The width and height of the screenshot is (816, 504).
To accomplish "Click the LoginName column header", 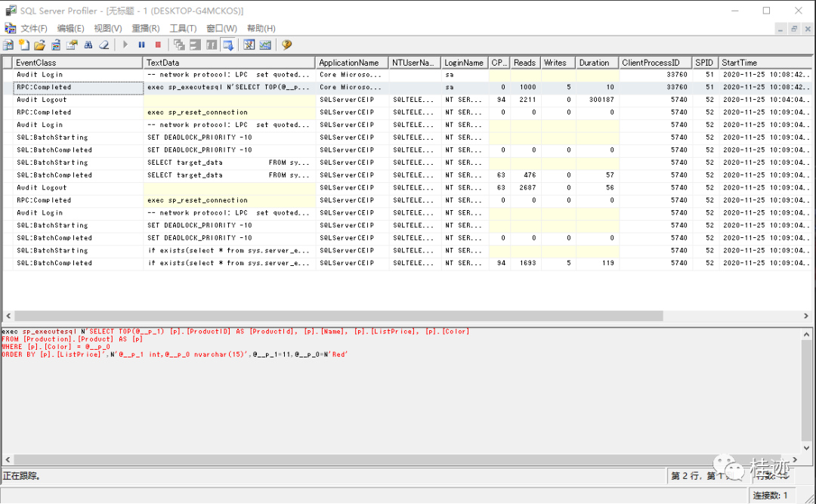I will pos(465,63).
